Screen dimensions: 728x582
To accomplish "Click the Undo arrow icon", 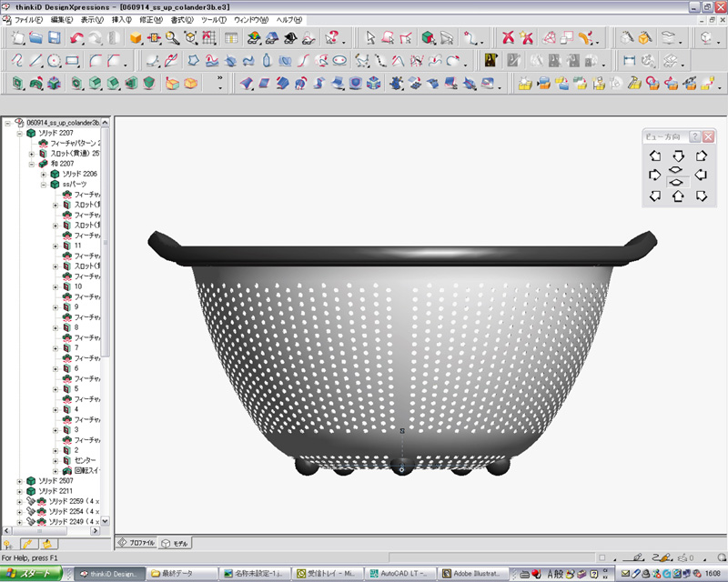I will pyautogui.click(x=76, y=38).
